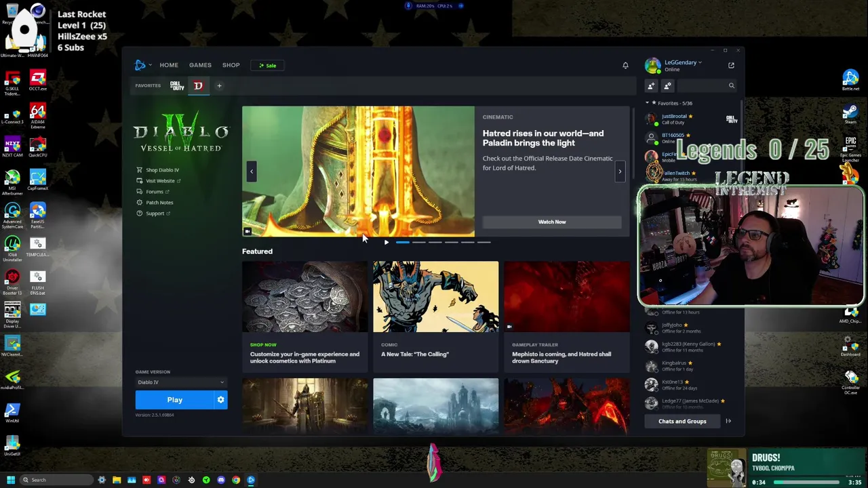Select friend kgb2283 (Kenny Gallon)

click(x=690, y=346)
